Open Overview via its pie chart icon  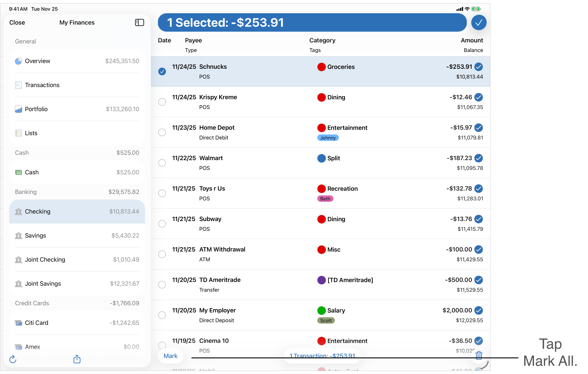tap(19, 61)
